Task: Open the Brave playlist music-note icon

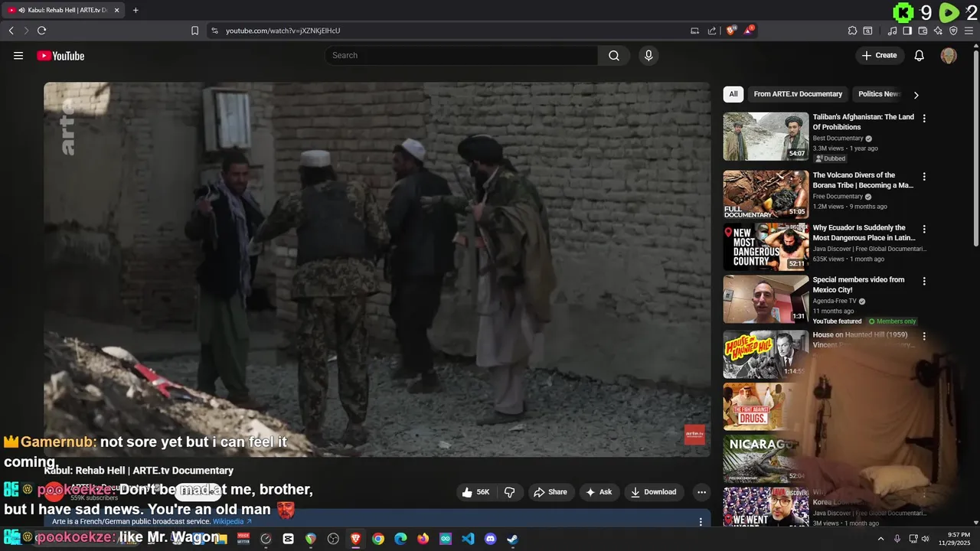Action: tap(892, 31)
